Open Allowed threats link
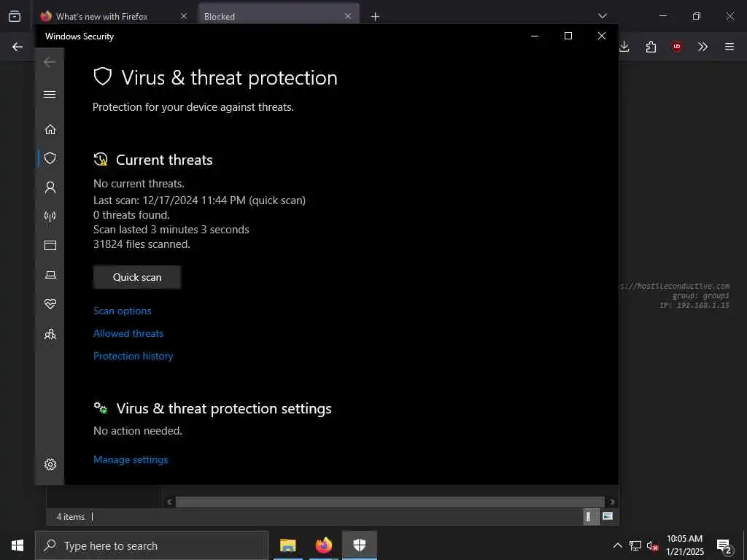The image size is (747, 560). [x=128, y=333]
